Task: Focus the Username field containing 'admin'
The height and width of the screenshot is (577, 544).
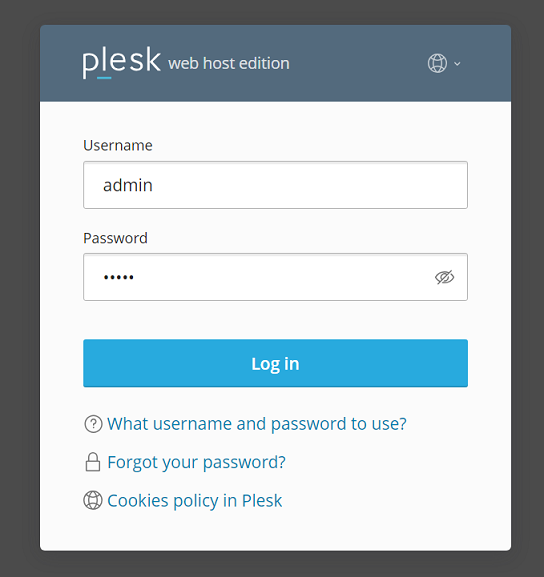Action: click(x=275, y=185)
